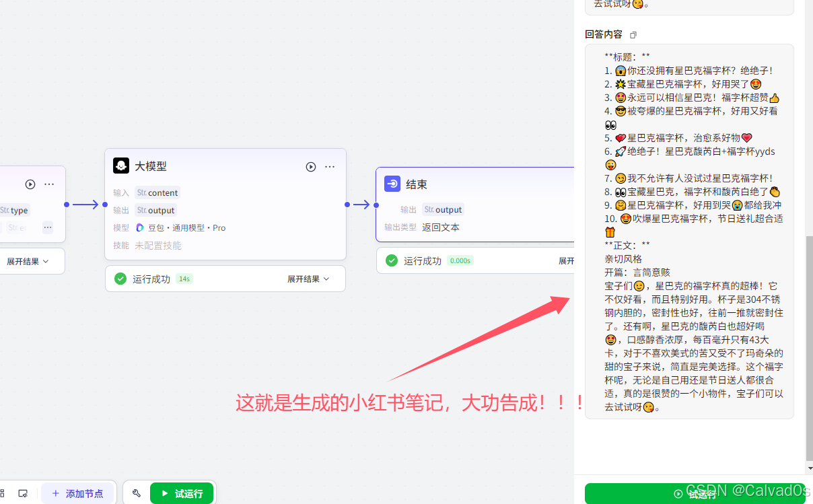The height and width of the screenshot is (504, 813).
Task: Click the input connection port of 大模型 node
Action: 105,205
